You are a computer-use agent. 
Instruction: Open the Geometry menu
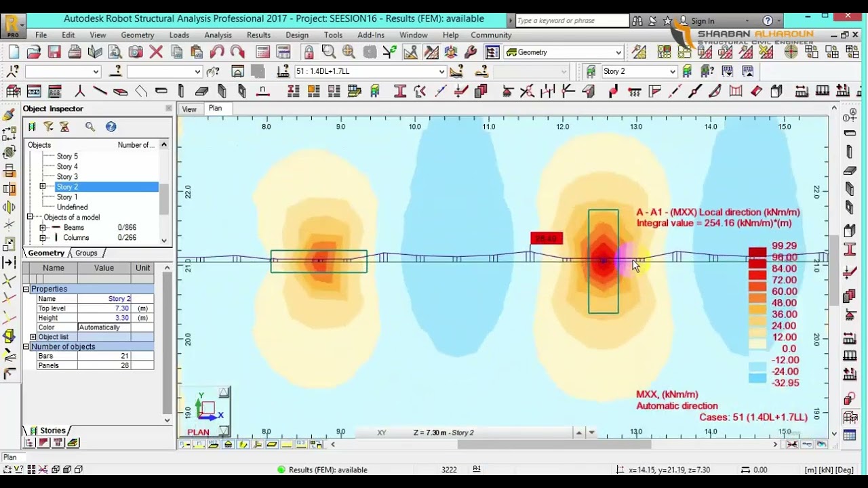pyautogui.click(x=138, y=35)
